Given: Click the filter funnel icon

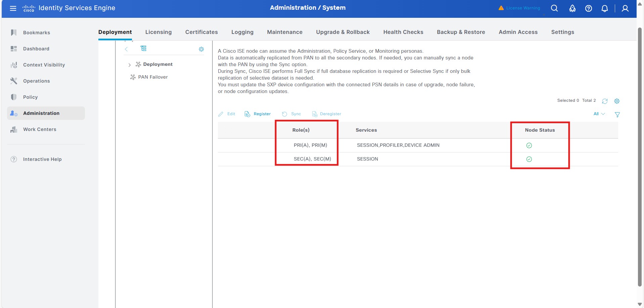Looking at the screenshot, I should pos(617,115).
